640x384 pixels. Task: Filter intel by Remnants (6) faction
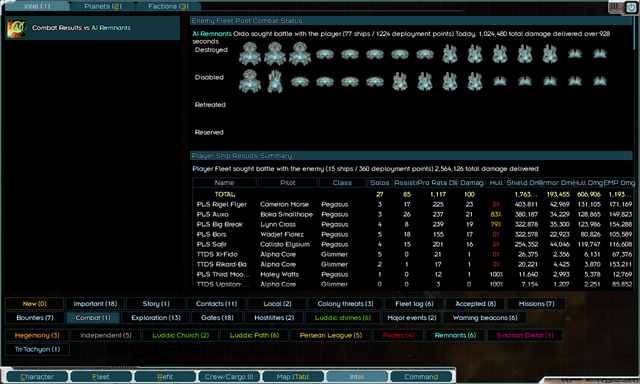click(455, 335)
